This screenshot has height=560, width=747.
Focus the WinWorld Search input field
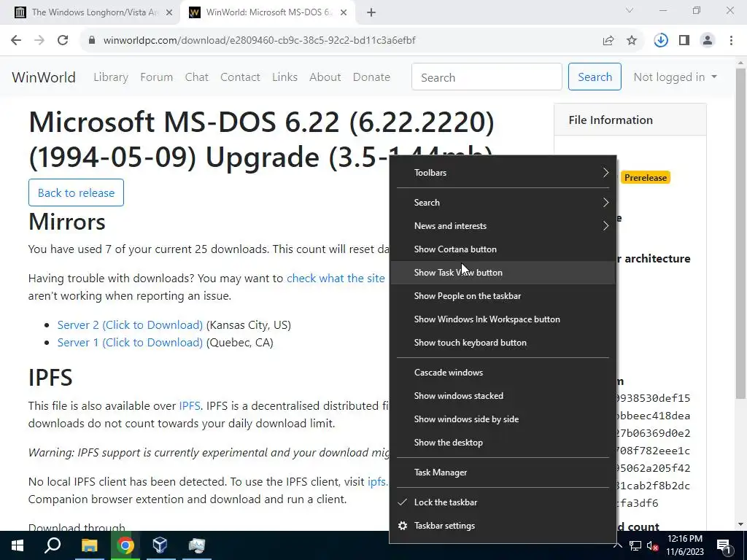pos(487,77)
